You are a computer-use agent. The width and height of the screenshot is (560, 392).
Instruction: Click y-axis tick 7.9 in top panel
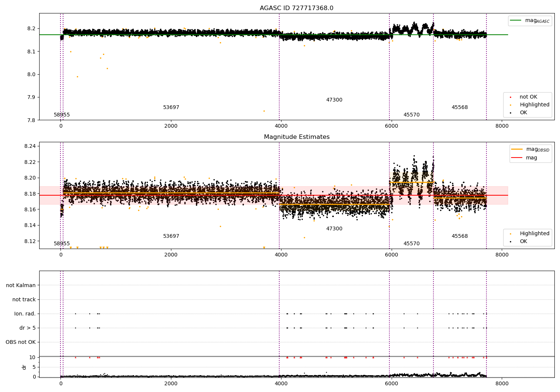31,97
